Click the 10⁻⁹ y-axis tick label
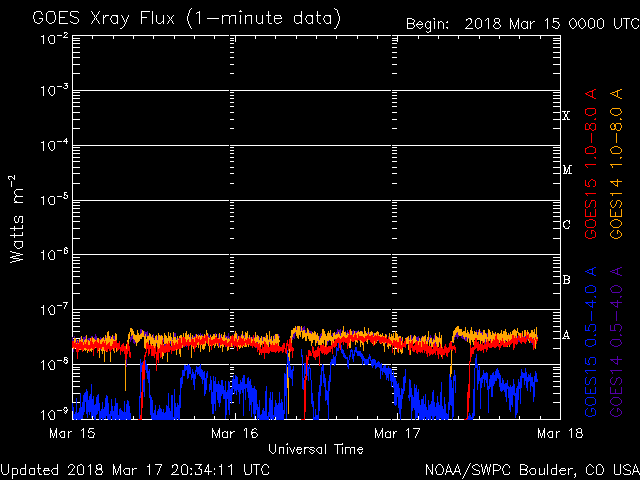This screenshot has width=640, height=480. click(x=55, y=414)
